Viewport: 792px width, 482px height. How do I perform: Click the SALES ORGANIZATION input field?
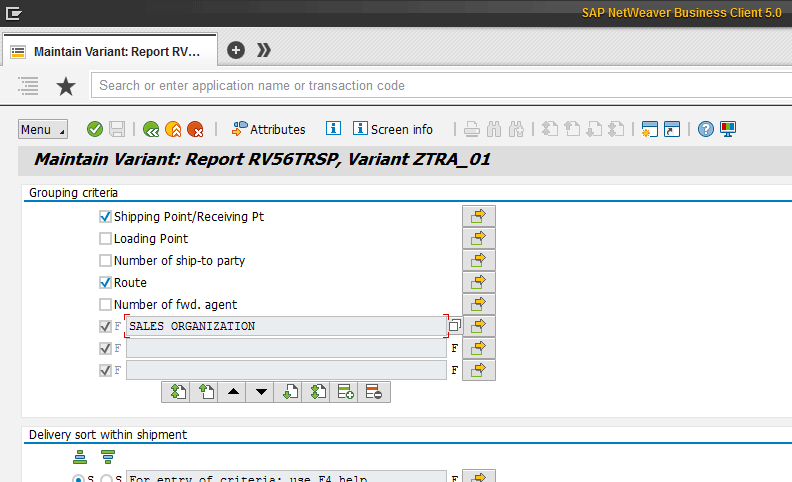(286, 326)
